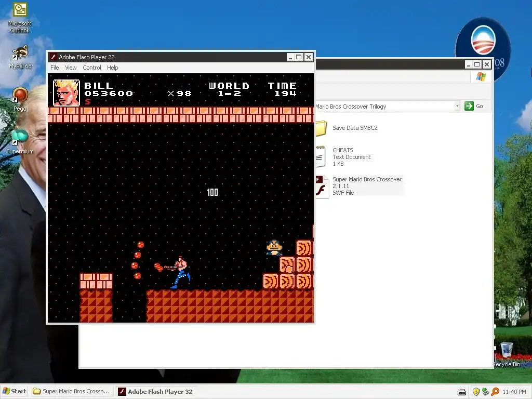532x399 pixels.
Task: Open the keyboard icon in the taskbar
Action: click(462, 392)
